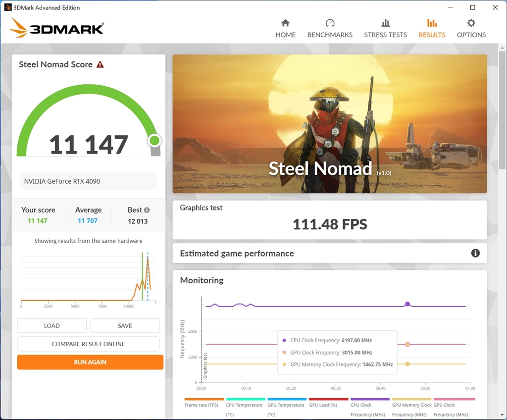Click the purple CPU Clock color bar
Image resolution: width=507 pixels, height=420 pixels.
[x=370, y=399]
